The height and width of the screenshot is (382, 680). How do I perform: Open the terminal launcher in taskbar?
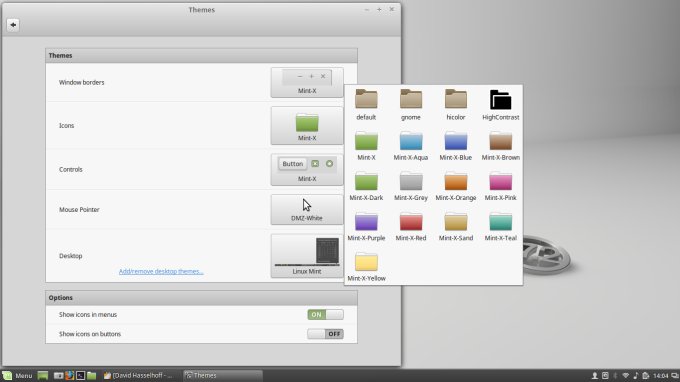[x=80, y=375]
